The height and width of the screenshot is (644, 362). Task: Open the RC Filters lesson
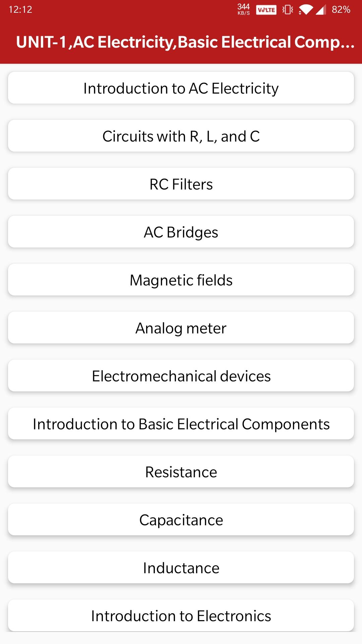click(x=181, y=184)
